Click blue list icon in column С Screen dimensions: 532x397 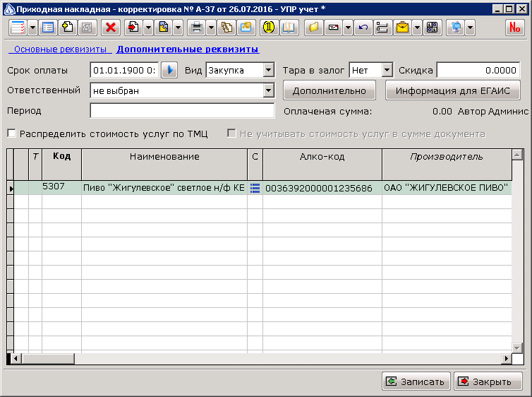255,188
